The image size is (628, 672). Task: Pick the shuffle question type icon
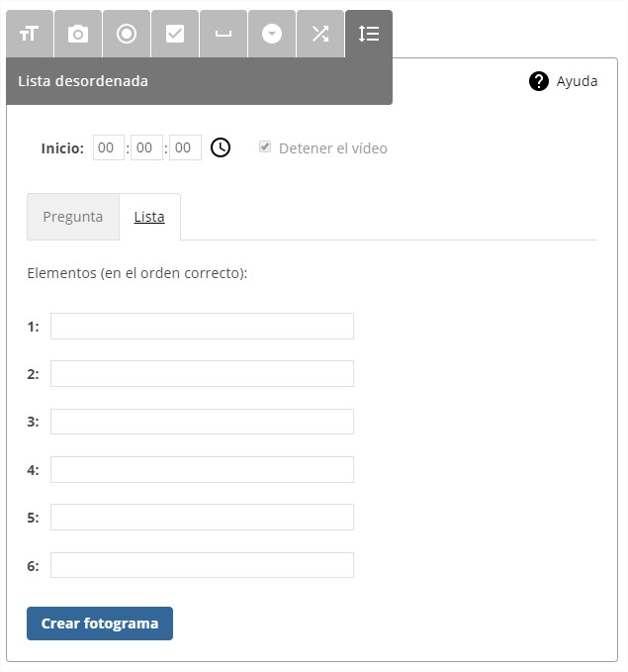(319, 34)
